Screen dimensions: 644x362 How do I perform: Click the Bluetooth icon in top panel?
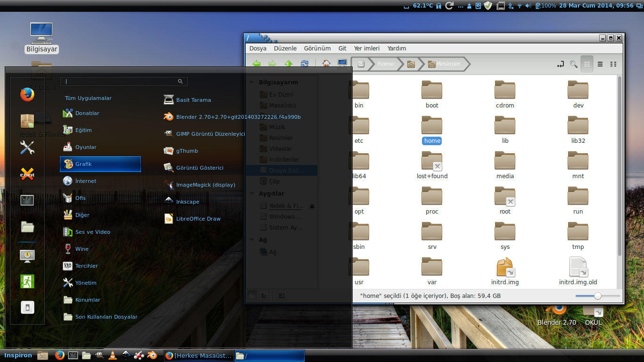click(x=512, y=6)
